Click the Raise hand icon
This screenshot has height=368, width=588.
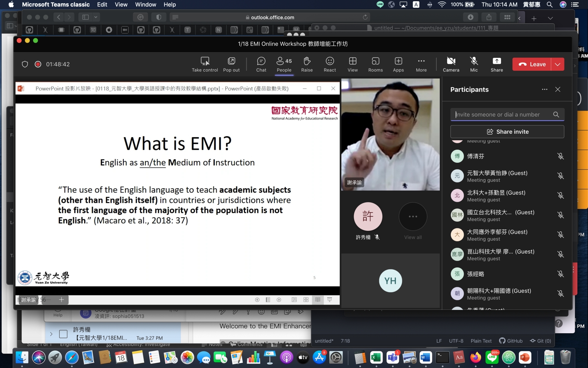307,64
